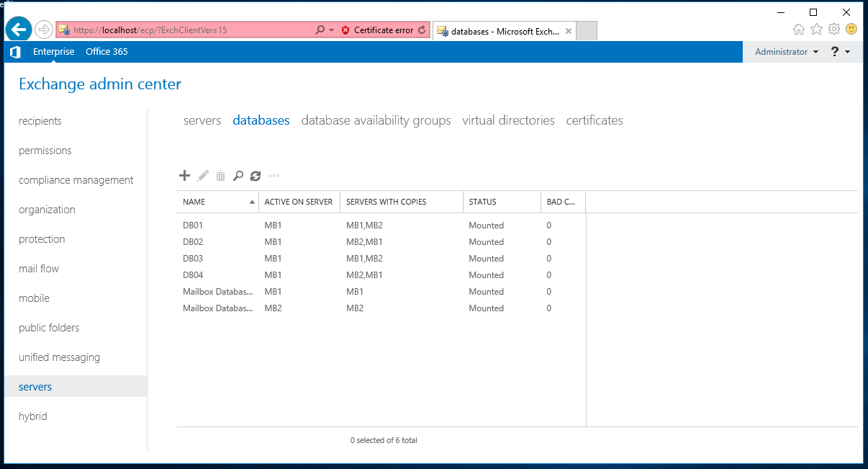The image size is (868, 469).
Task: Click the browser Back arrow button
Action: point(19,30)
